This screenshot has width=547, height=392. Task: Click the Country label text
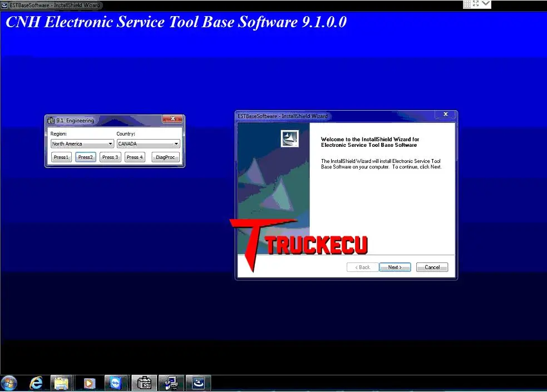[x=126, y=134]
